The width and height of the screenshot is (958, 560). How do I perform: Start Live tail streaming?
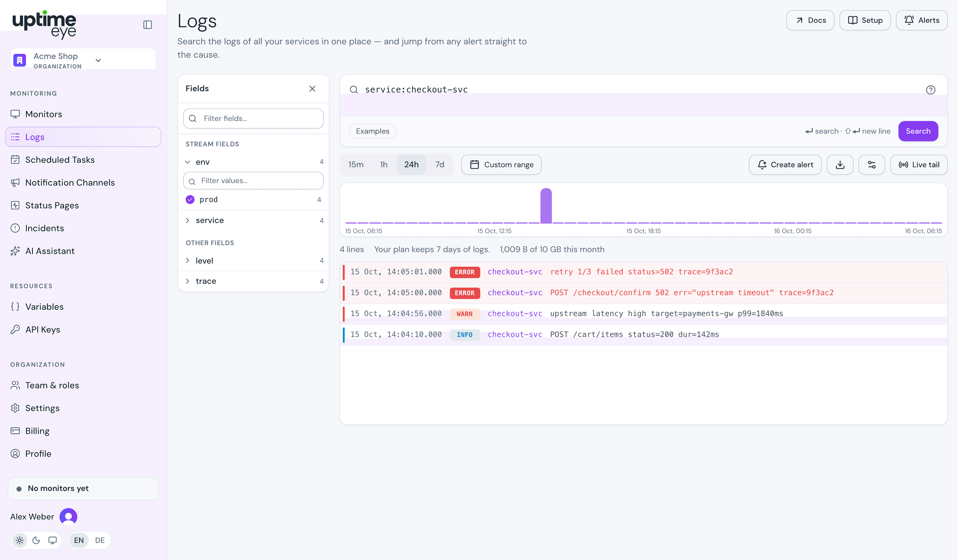coord(918,165)
